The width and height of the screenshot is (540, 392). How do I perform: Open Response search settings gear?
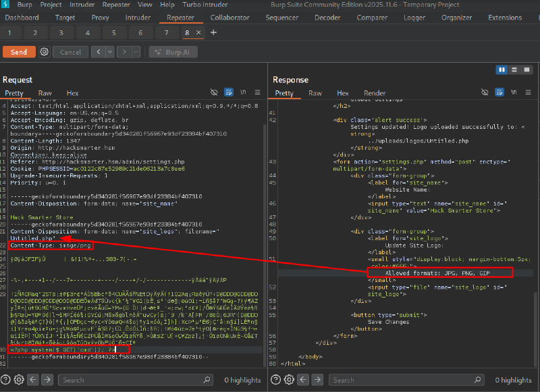point(289,380)
